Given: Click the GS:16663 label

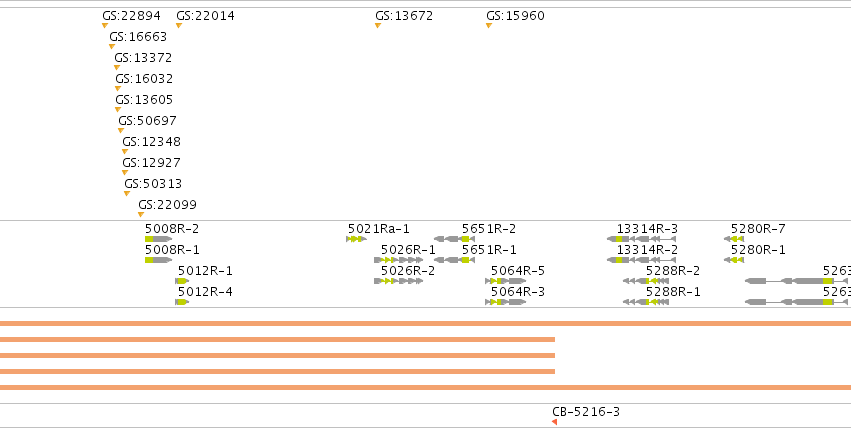Looking at the screenshot, I should tap(138, 37).
